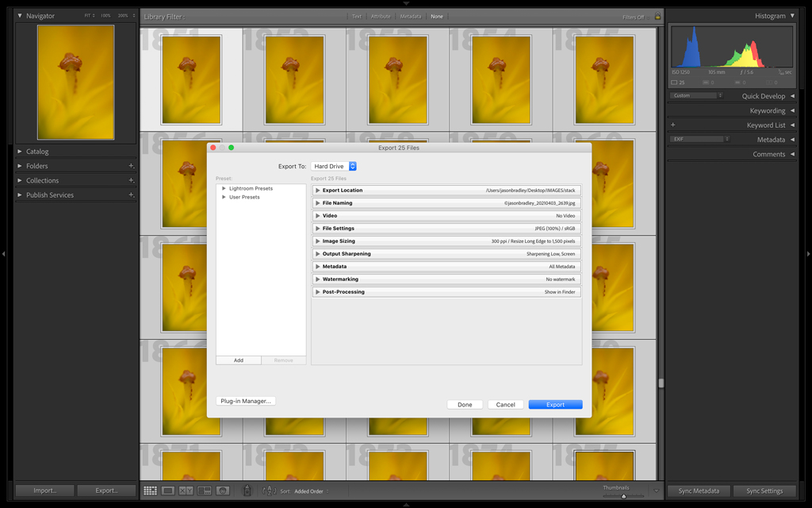Open the Export To Hard Drive dropdown
The width and height of the screenshot is (812, 508).
[x=334, y=167]
